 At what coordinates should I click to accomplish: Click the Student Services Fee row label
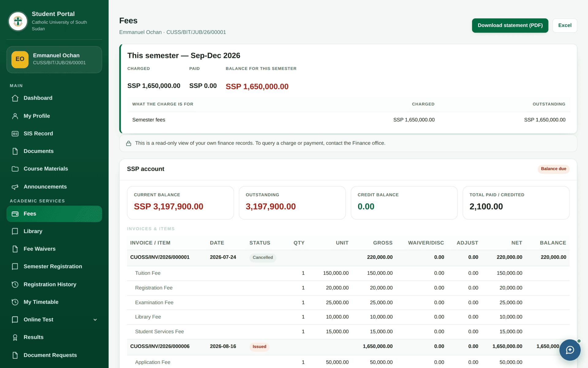(159, 332)
